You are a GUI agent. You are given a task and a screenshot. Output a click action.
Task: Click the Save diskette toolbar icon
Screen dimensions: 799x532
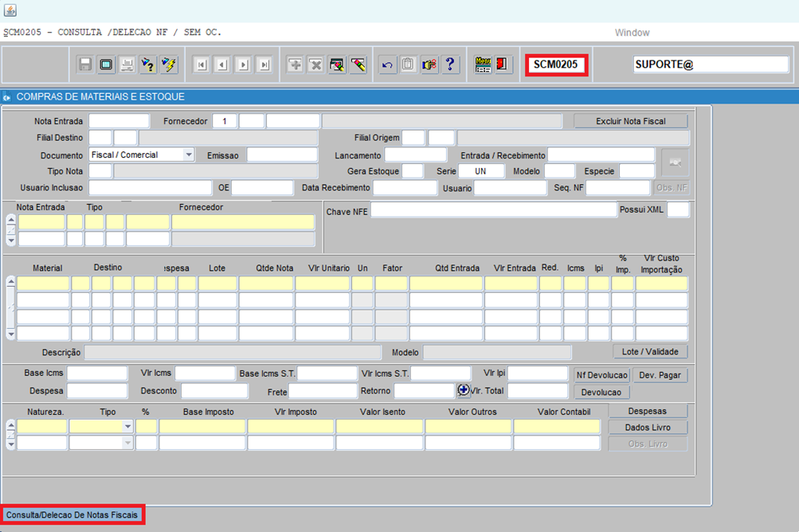(85, 65)
